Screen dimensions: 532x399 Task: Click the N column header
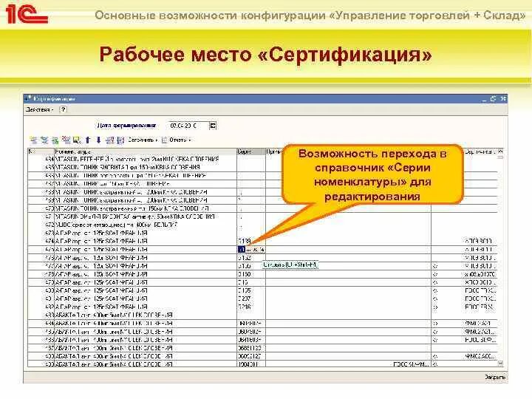tap(41, 151)
